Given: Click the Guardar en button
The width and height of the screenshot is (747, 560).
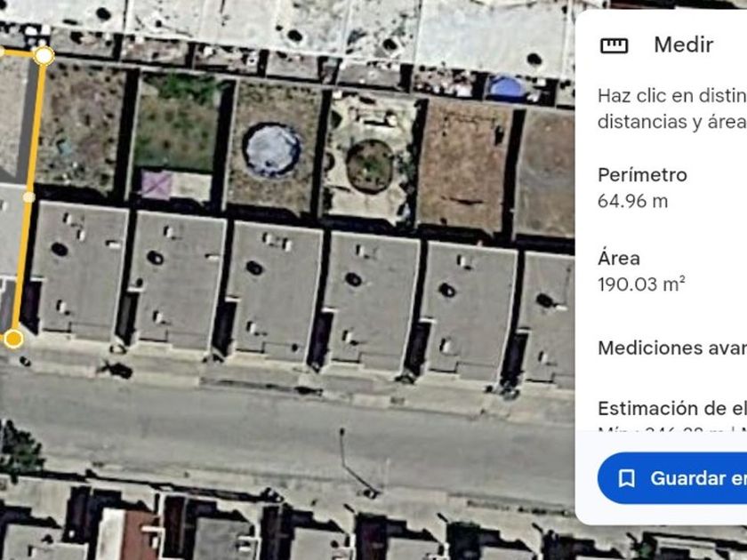Looking at the screenshot, I should coord(672,478).
